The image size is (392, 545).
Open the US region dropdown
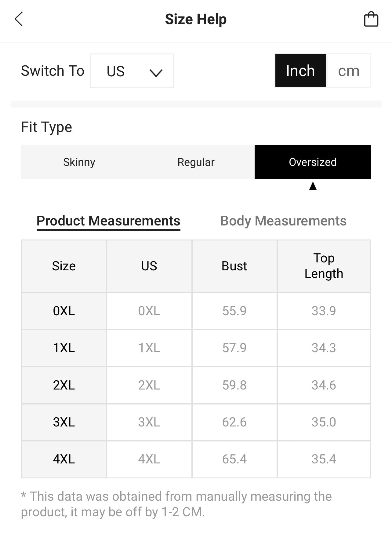[x=132, y=71]
